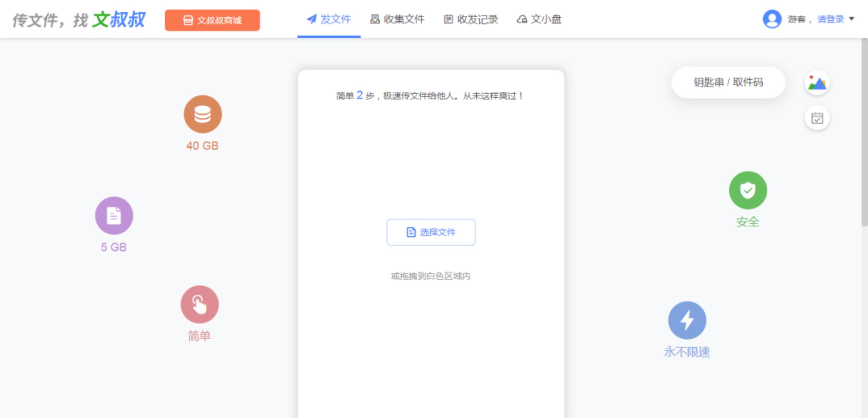Screen dimensions: 868x418
Task: Click the pink 简单 touch icon
Action: [x=199, y=304]
